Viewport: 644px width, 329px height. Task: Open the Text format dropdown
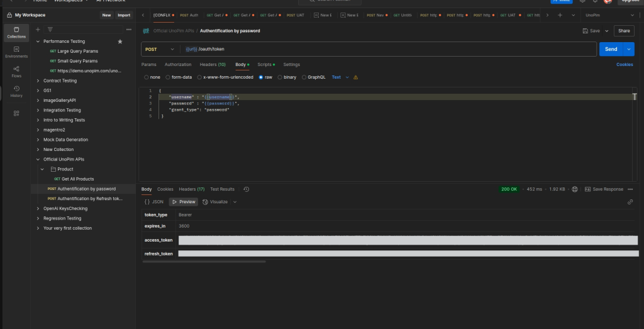click(340, 77)
